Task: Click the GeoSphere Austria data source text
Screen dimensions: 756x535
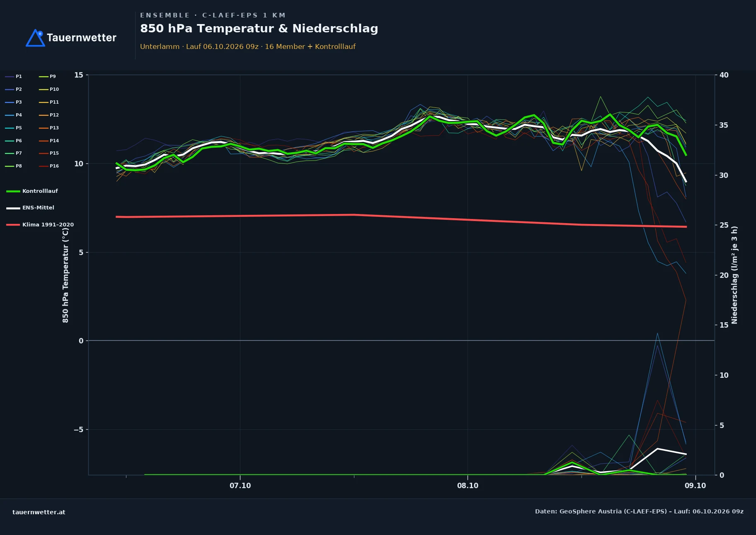Action: [x=639, y=511]
